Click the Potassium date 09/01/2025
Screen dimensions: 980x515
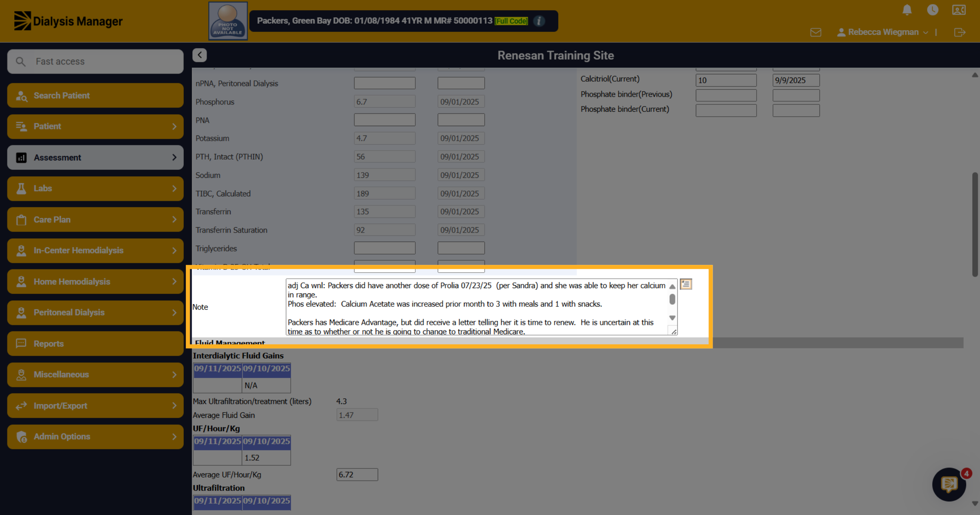tap(461, 138)
